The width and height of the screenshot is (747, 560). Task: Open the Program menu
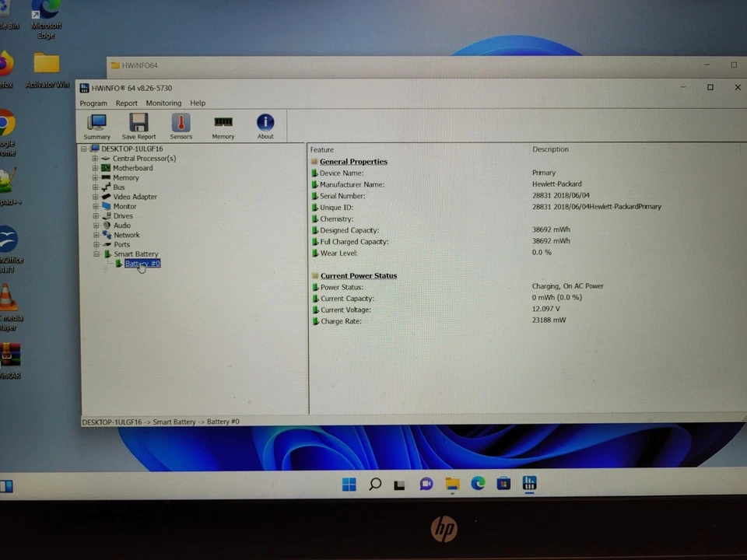point(93,103)
